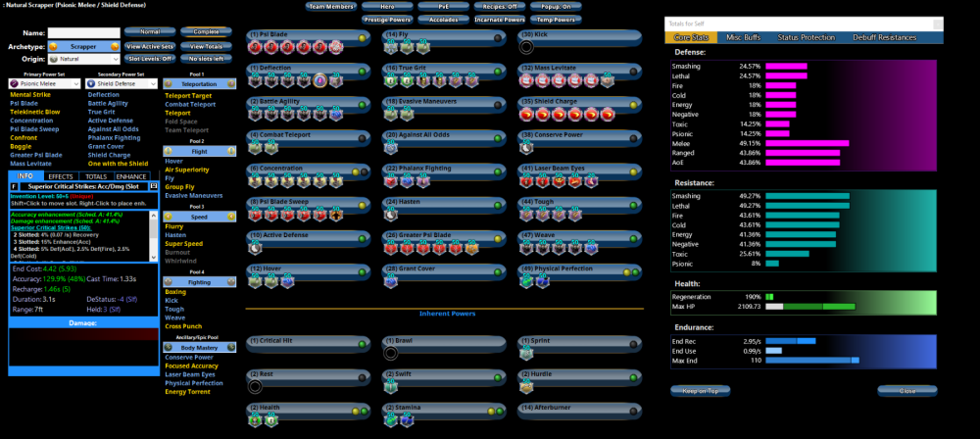Click first enhancement slot under Psi Blade
Screen dimensions: 980x439
click(256, 46)
